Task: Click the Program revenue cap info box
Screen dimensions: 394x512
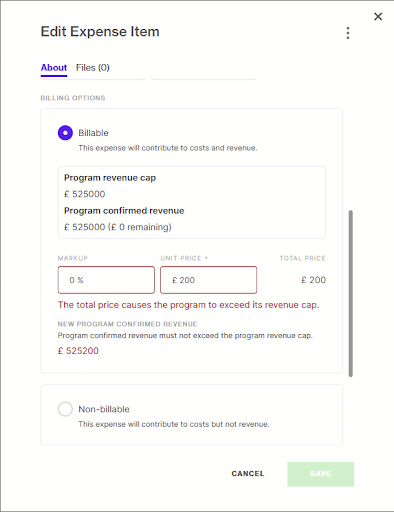Action: [192, 202]
